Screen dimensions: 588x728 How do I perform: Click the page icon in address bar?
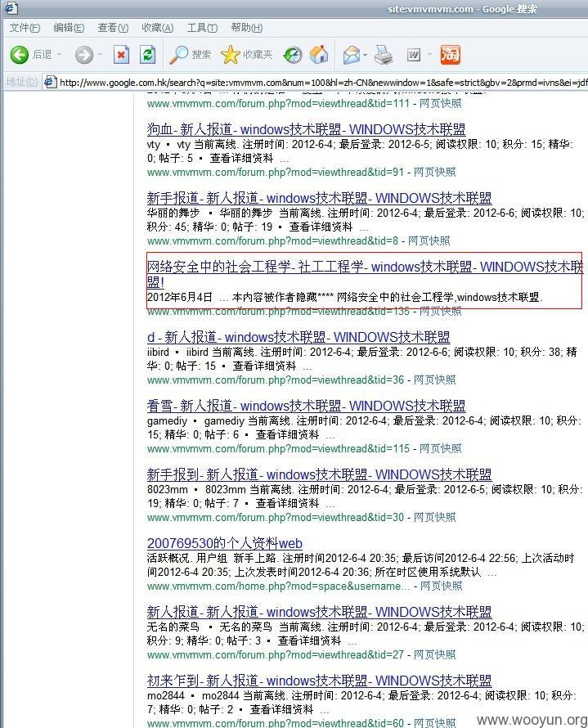click(50, 82)
